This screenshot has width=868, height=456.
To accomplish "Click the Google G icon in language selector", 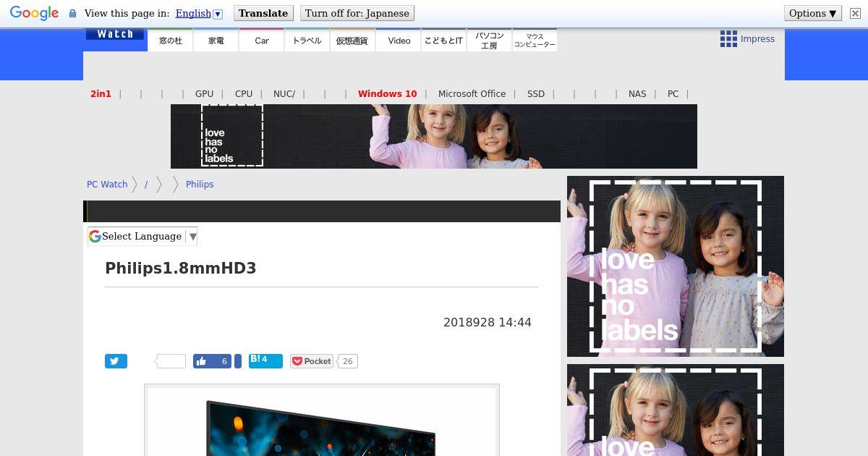I will (95, 236).
